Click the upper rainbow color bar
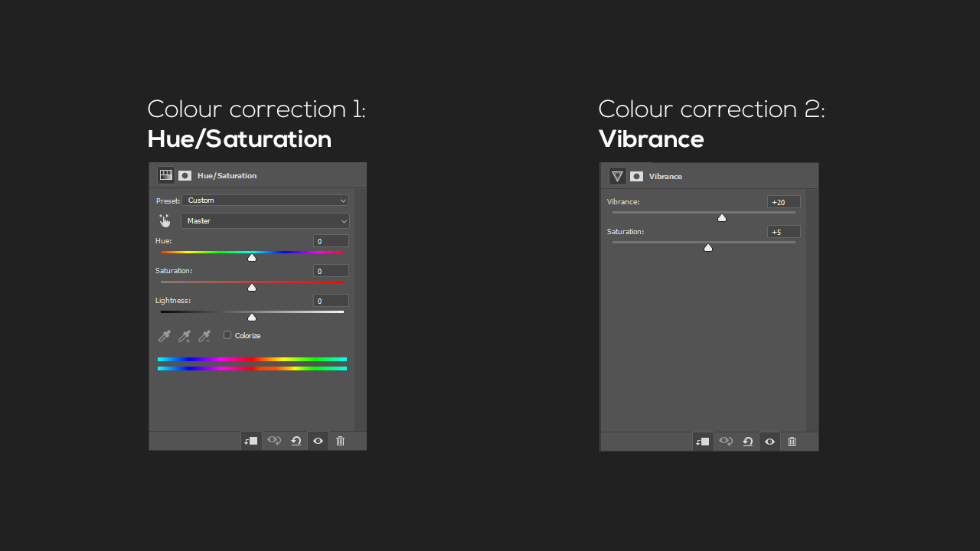Viewport: 980px width, 551px height. pos(252,359)
